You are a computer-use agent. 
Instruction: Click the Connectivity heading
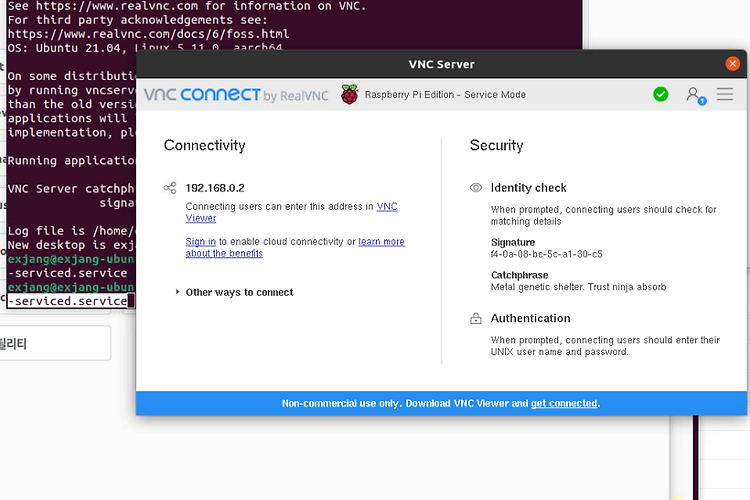(x=204, y=145)
